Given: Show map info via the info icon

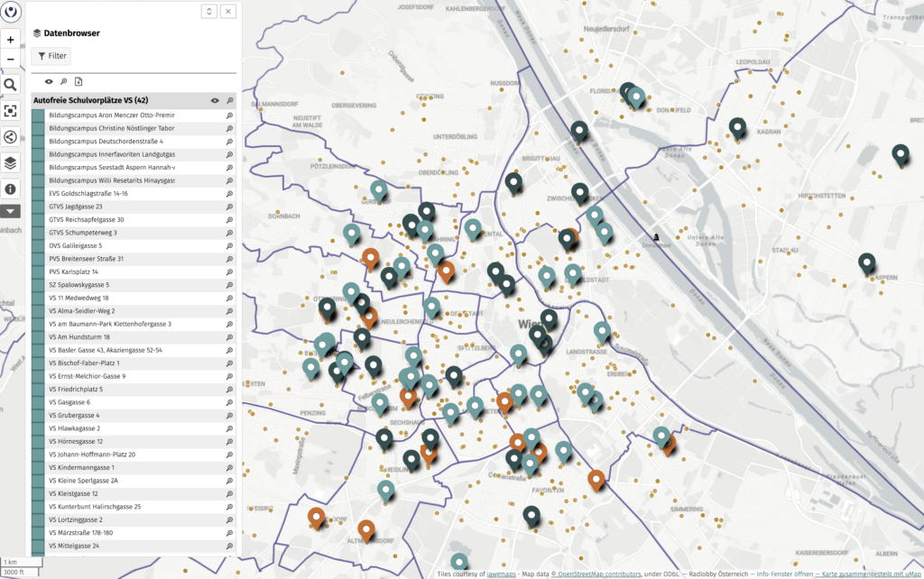Looking at the screenshot, I should click(x=11, y=189).
